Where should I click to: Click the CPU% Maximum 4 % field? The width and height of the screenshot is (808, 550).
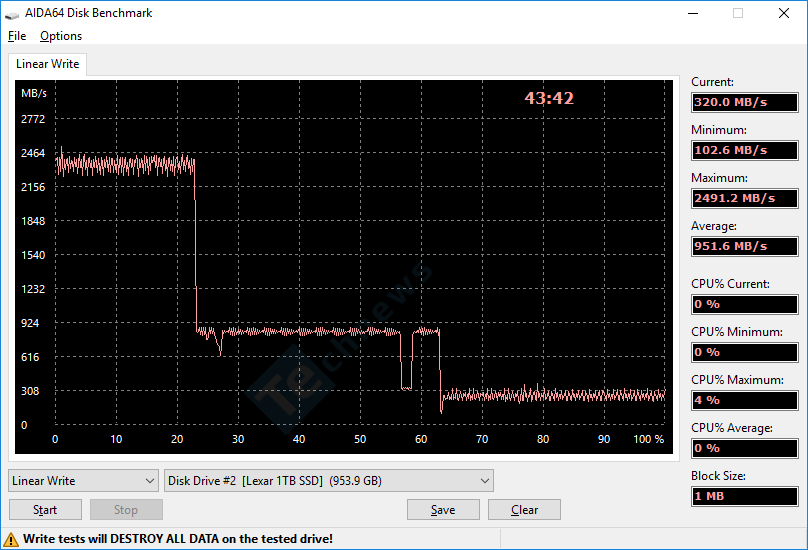tap(745, 400)
